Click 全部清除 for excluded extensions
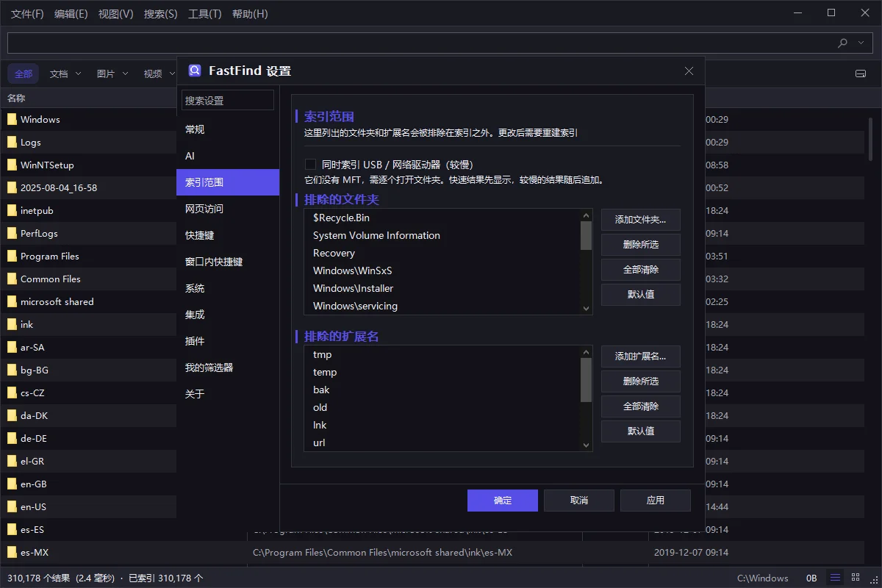The image size is (882, 588). (x=641, y=406)
